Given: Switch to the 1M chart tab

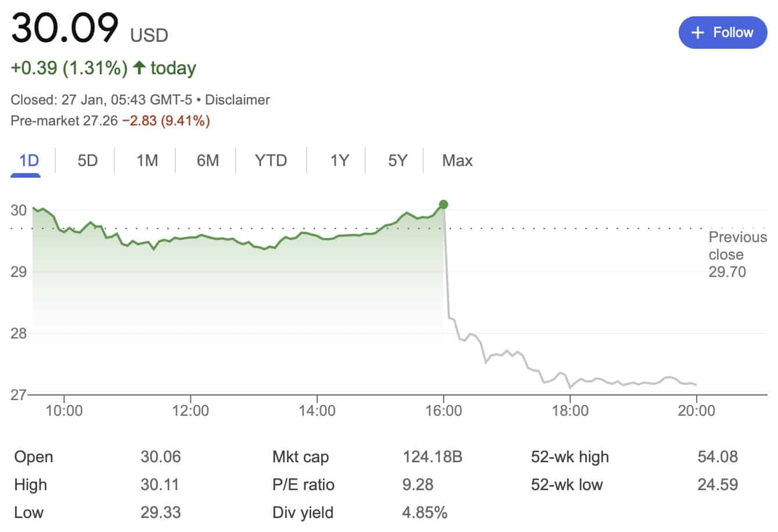Looking at the screenshot, I should [147, 160].
